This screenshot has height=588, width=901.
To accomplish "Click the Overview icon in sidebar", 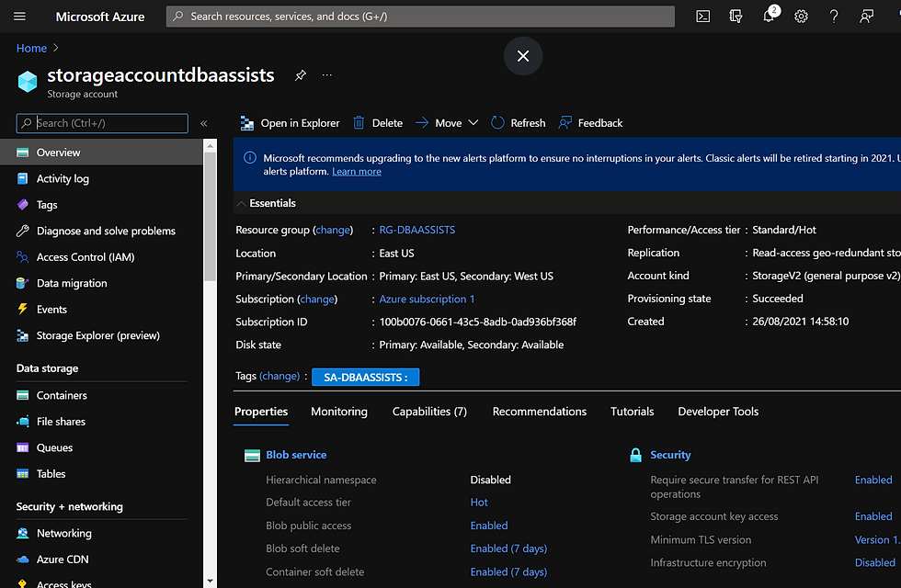I will coord(22,153).
